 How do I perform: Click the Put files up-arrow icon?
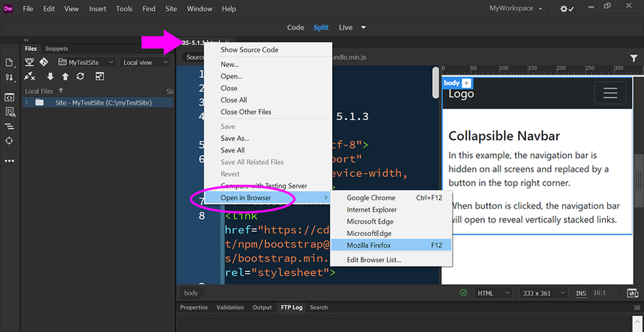pos(65,76)
